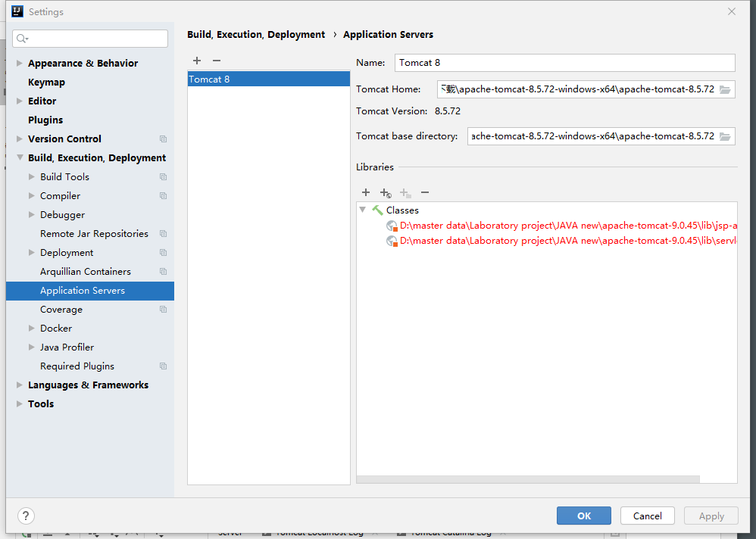Click the Apply button
756x539 pixels.
coord(711,516)
